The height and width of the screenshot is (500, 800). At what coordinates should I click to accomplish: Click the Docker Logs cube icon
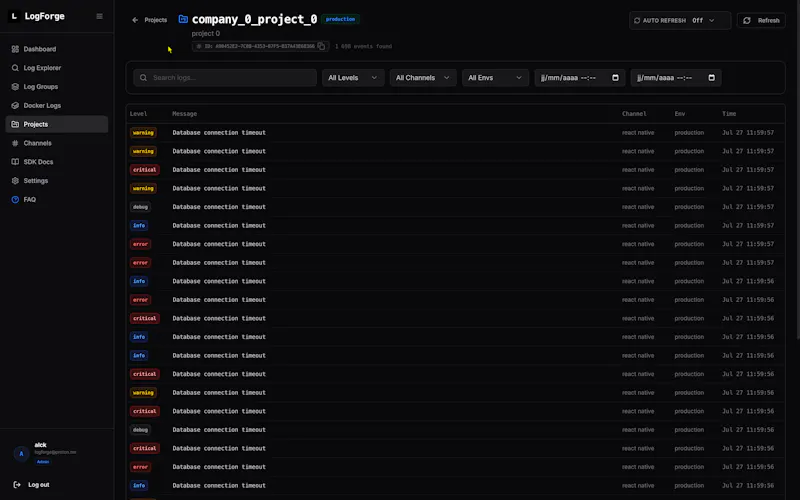[15, 106]
